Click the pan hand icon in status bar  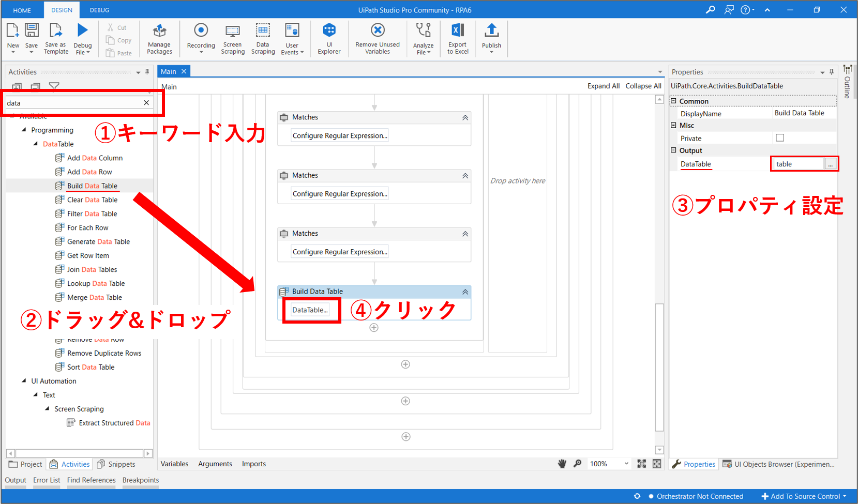[562, 464]
